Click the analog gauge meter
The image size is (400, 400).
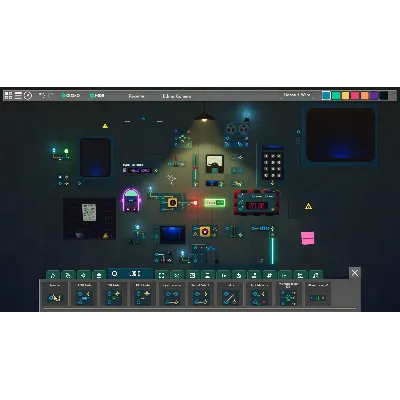215,164
